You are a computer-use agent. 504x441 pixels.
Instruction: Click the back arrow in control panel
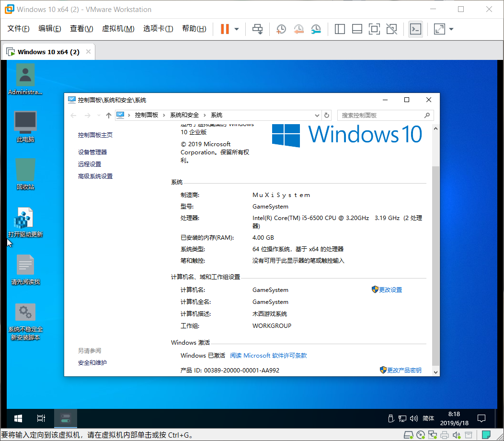tap(73, 115)
